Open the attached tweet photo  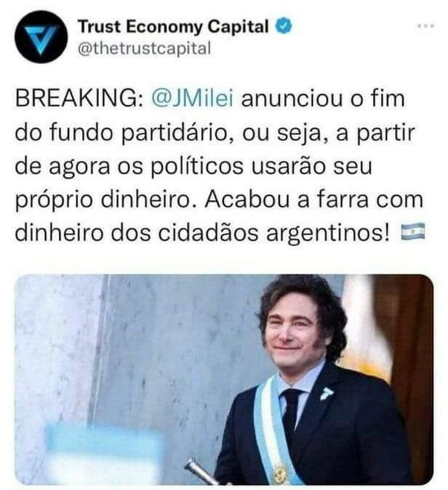coord(224,379)
